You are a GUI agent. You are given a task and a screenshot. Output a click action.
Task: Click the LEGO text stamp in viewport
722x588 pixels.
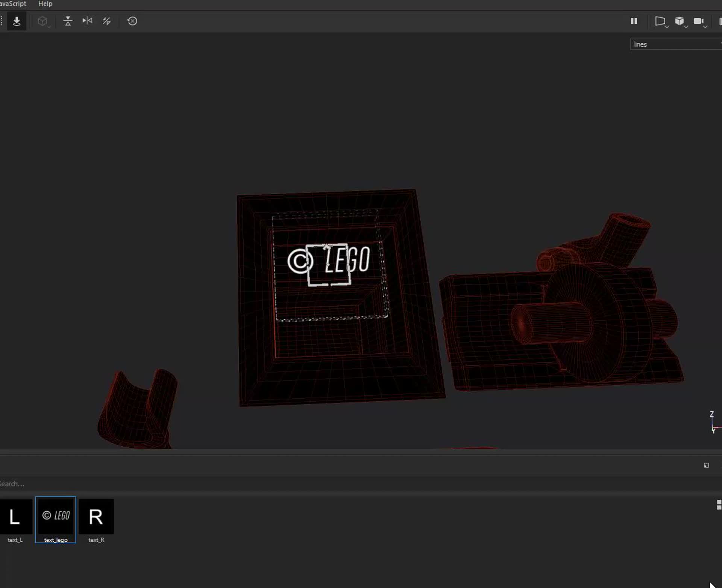pyautogui.click(x=329, y=260)
